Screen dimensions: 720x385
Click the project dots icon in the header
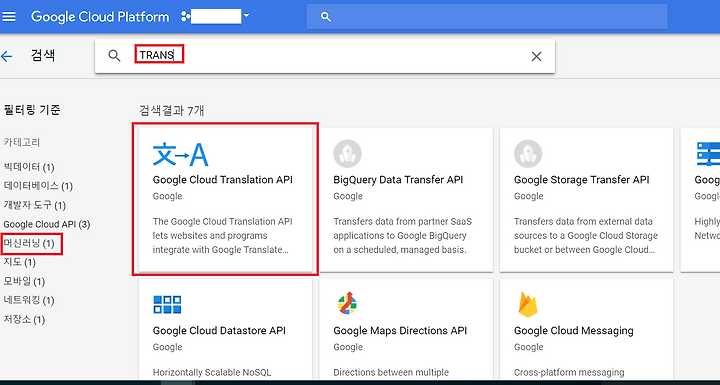(x=186, y=17)
